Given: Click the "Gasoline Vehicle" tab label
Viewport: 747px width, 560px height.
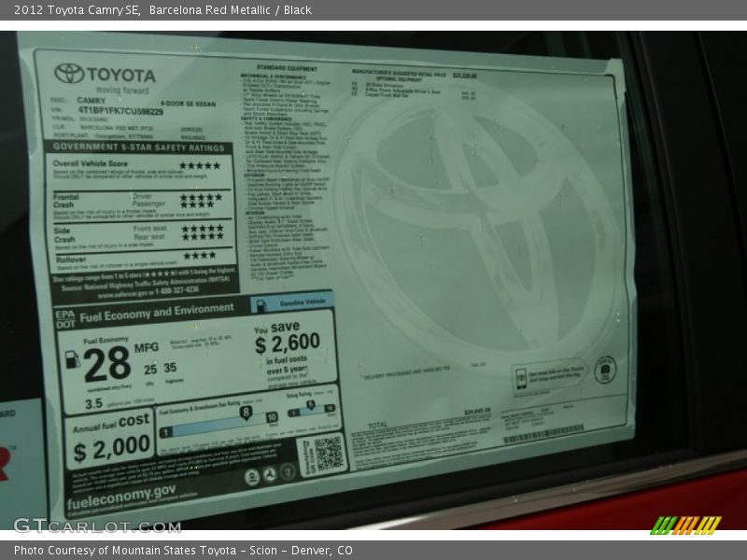Looking at the screenshot, I should pyautogui.click(x=303, y=301).
